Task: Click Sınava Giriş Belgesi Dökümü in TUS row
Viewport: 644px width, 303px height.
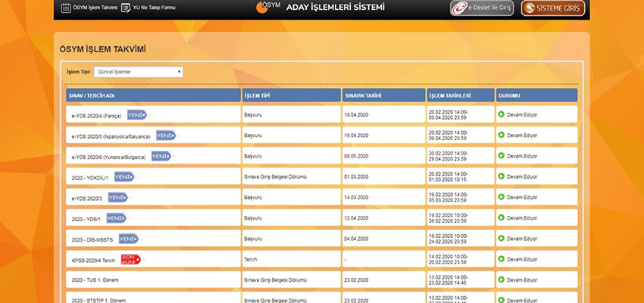Action: click(275, 280)
